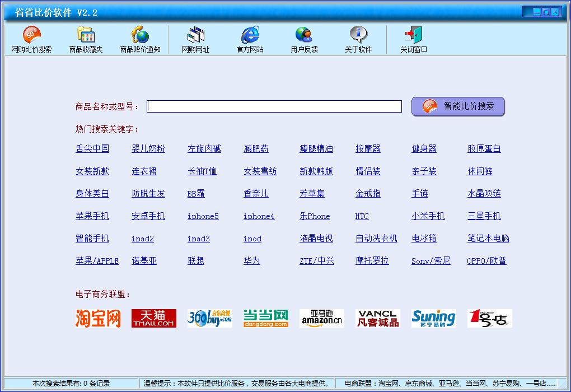This screenshot has height=392, width=571.
Task: Click the BB霜 link
Action: (x=196, y=193)
